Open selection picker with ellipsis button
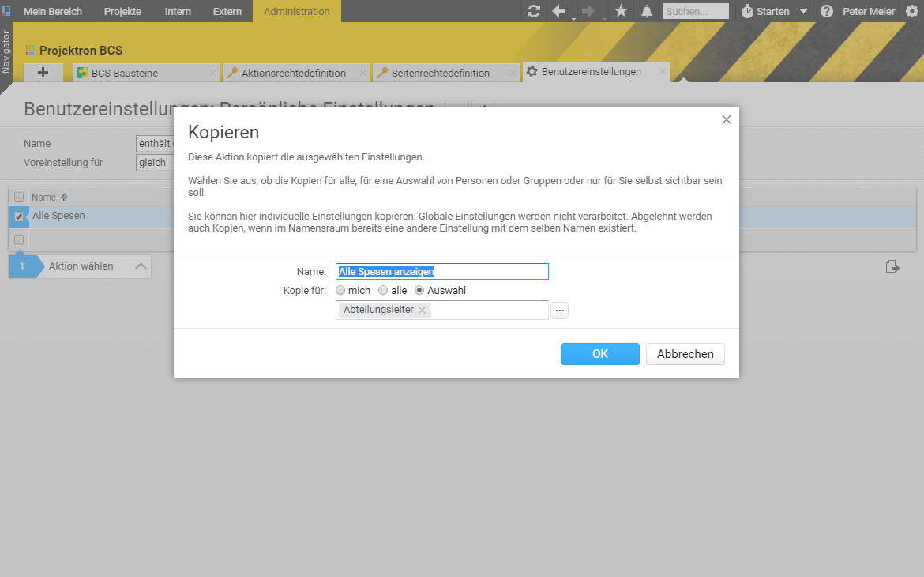Image resolution: width=924 pixels, height=577 pixels. (559, 311)
